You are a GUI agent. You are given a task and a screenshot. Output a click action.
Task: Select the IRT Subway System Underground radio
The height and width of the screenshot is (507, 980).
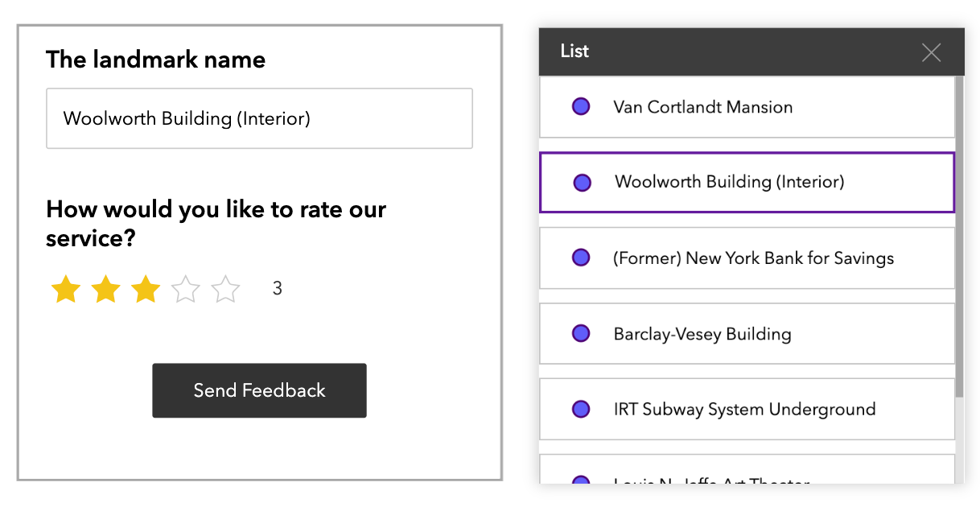(581, 409)
